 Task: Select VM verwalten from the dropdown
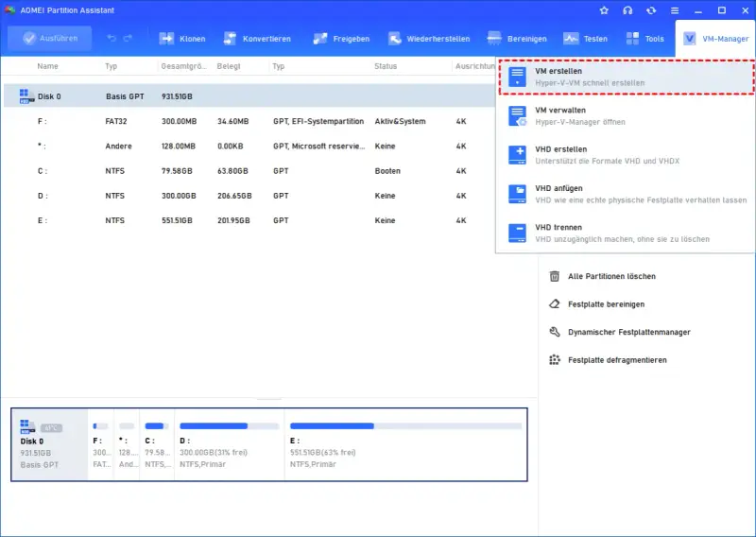coord(627,115)
